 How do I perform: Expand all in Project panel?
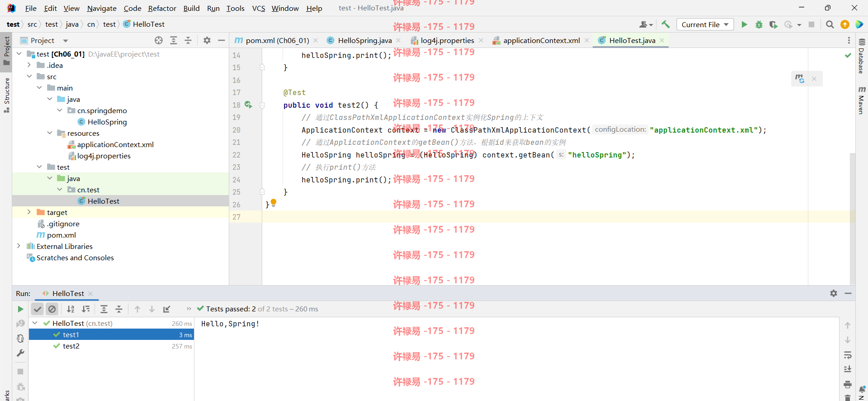[x=173, y=40]
